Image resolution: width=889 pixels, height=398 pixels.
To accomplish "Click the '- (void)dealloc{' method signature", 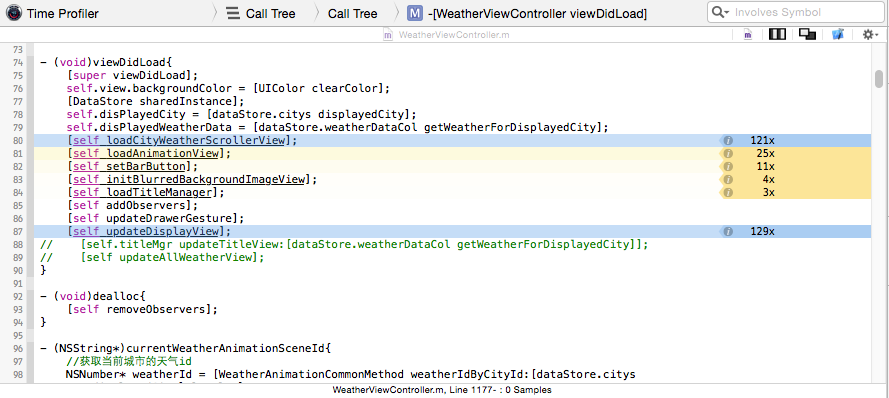I will [x=93, y=297].
